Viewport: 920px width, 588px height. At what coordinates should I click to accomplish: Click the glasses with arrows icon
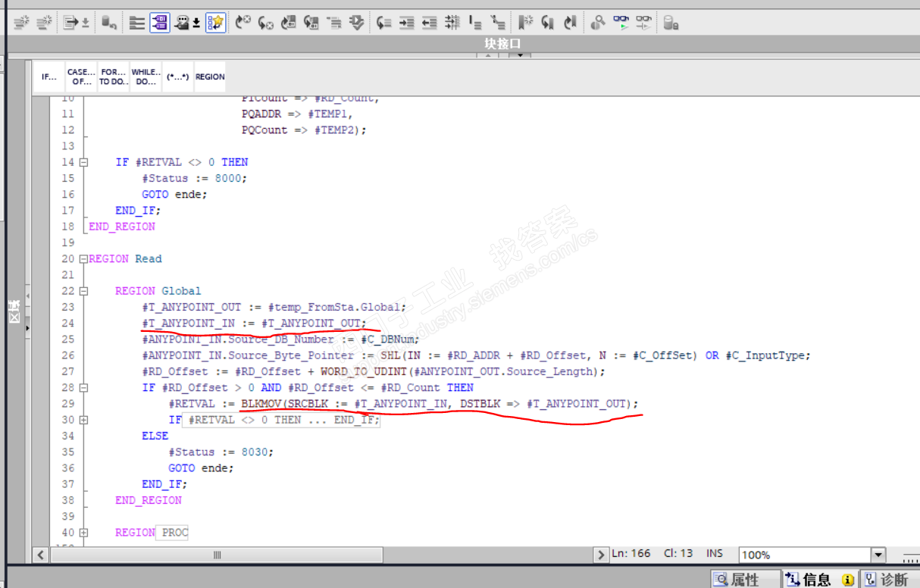tap(643, 23)
